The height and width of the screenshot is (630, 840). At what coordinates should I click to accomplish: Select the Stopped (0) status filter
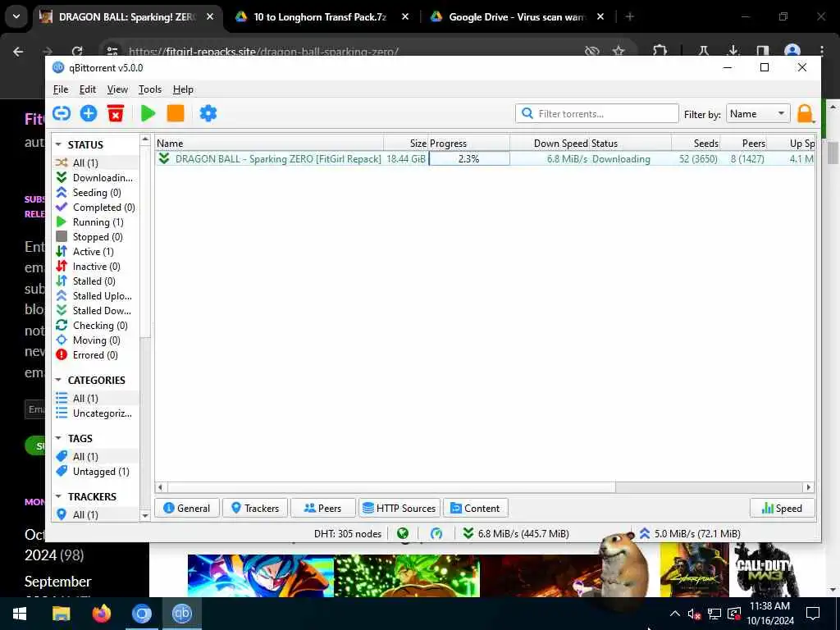pos(95,237)
